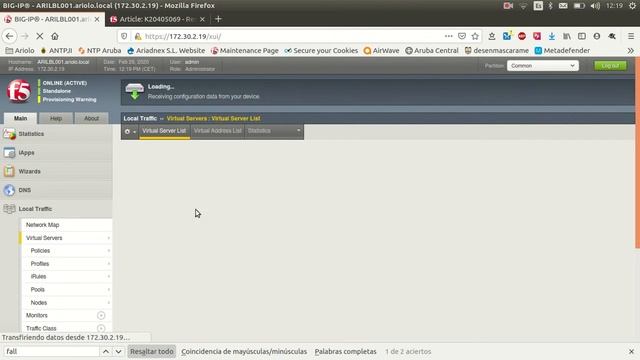The height and width of the screenshot is (360, 640).
Task: Expand iRules submenu arrow
Action: point(109,277)
